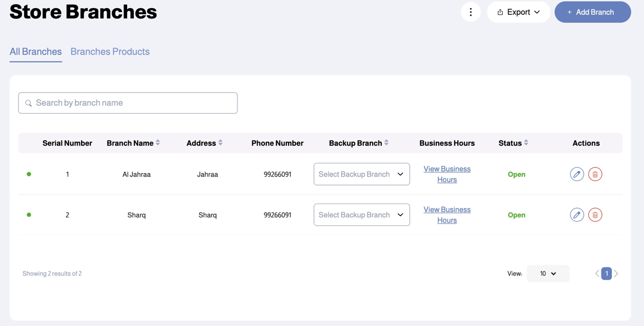Image resolution: width=644 pixels, height=326 pixels.
Task: Delete the Al Jahraa branch
Action: click(595, 174)
